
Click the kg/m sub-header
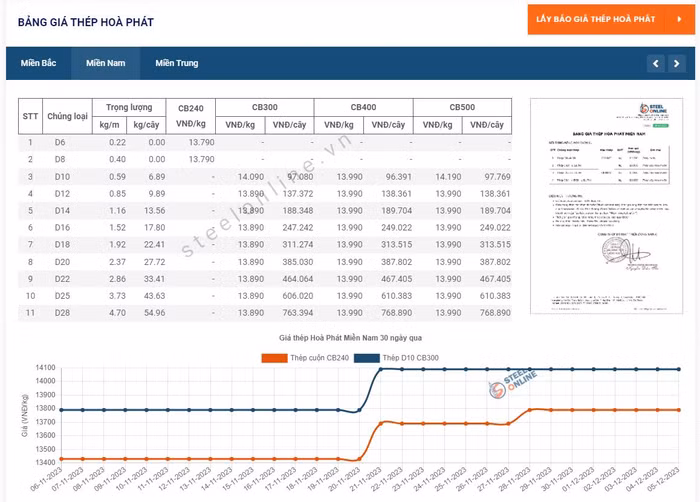pos(109,125)
